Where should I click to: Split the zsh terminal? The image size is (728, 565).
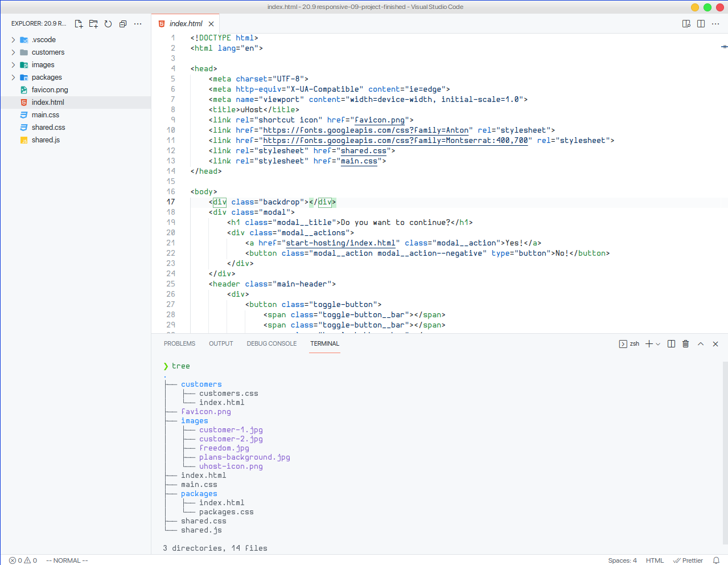671,343
